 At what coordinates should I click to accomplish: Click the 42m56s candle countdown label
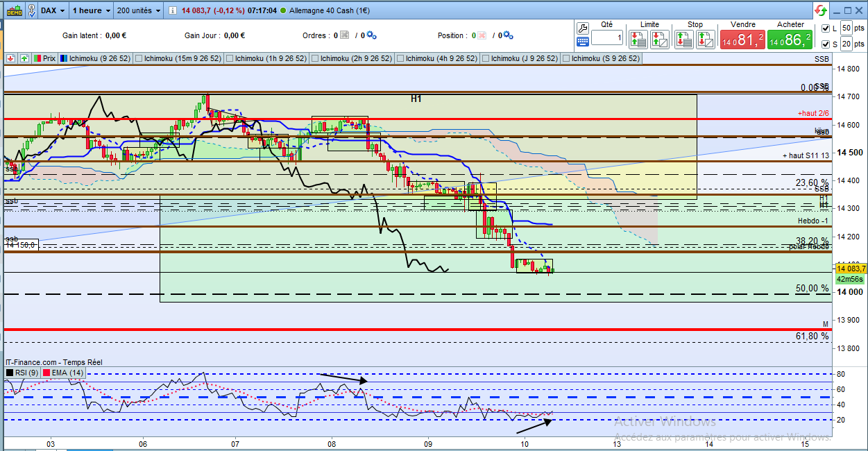[850, 278]
